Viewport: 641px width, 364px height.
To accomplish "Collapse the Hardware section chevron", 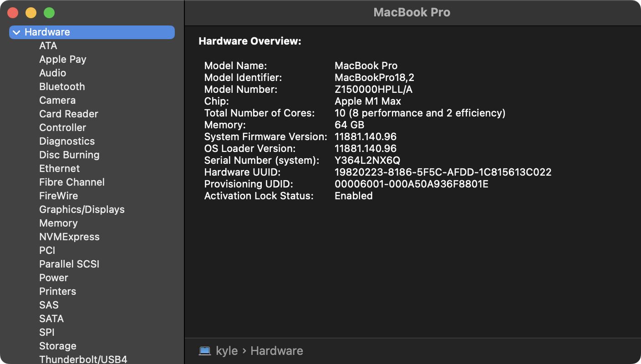I will [x=17, y=32].
